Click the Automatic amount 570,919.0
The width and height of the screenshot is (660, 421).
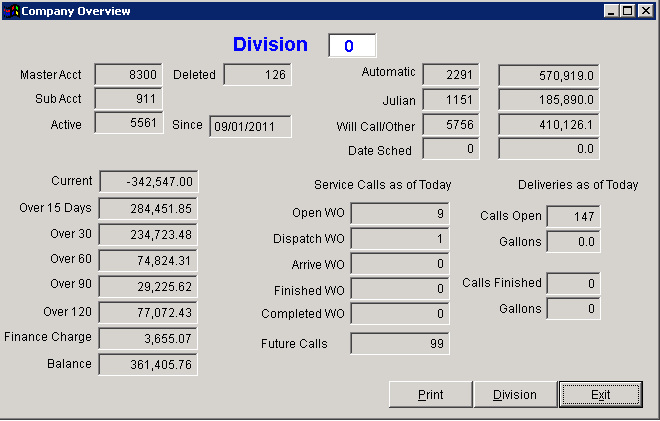pyautogui.click(x=548, y=75)
